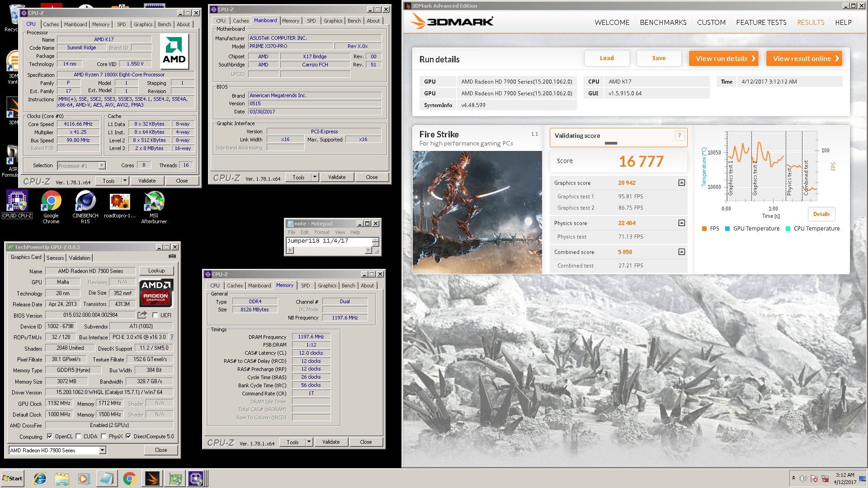Viewport: 868px width, 488px height.
Task: Launch MSI Afterburner desktop shortcut
Action: (154, 207)
